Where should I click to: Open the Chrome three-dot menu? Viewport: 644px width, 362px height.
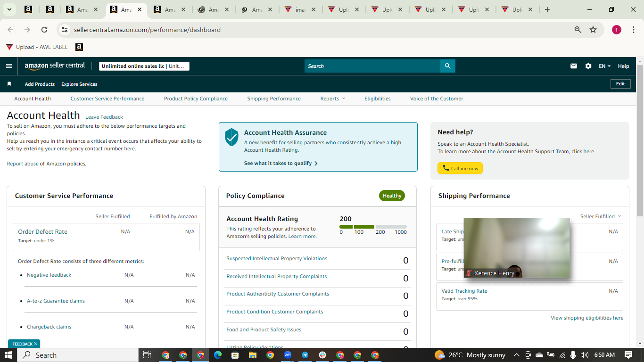(634, 30)
